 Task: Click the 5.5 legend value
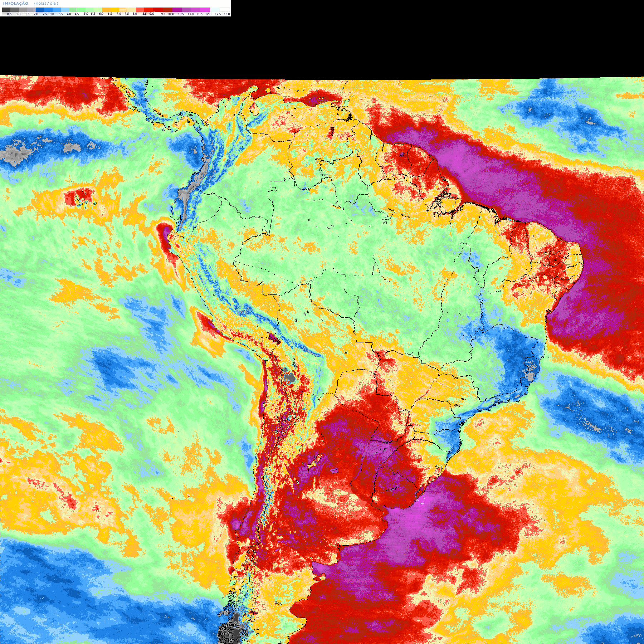coord(93,14)
